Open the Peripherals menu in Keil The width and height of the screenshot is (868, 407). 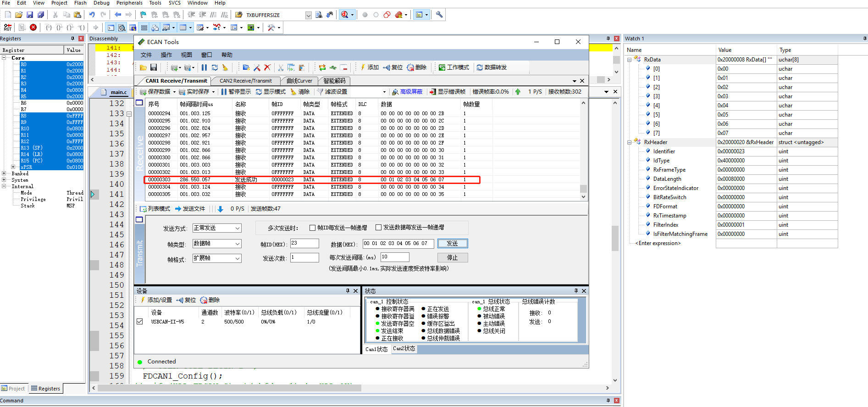click(129, 3)
